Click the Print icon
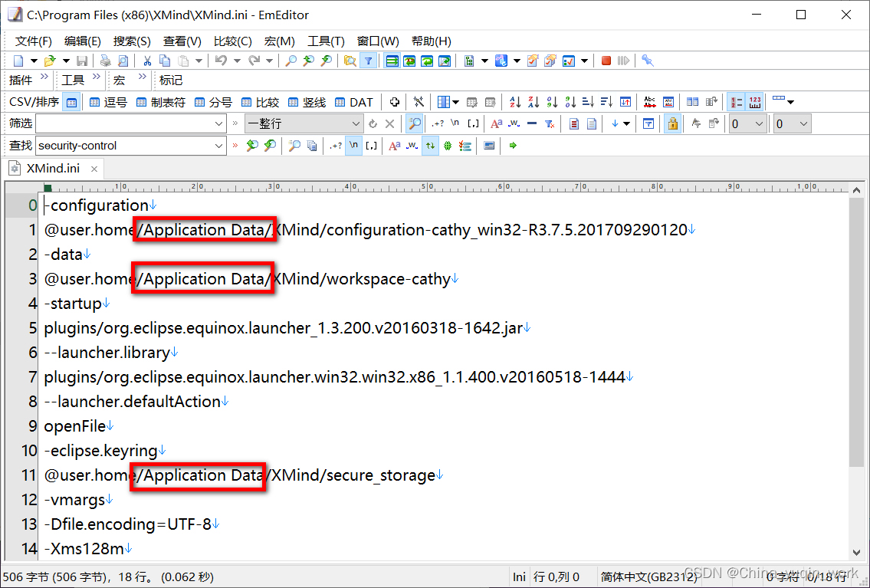The width and height of the screenshot is (870, 588). 106,61
